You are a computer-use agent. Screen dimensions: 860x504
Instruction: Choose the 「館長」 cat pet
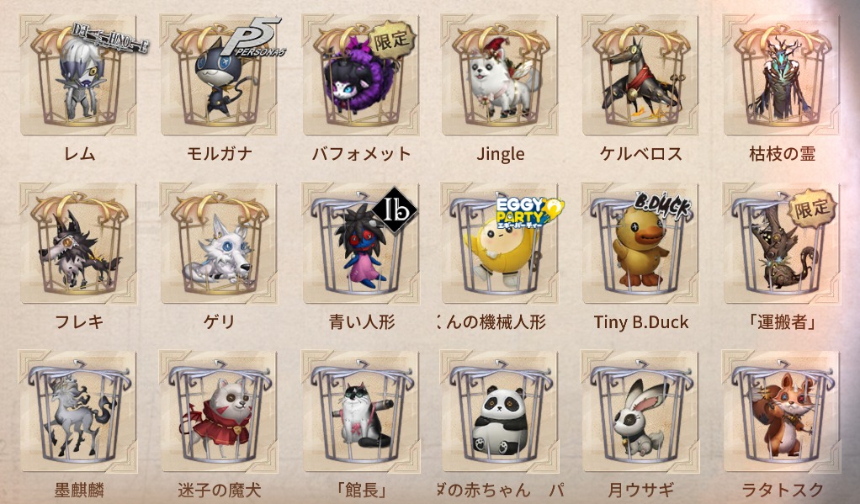click(360, 411)
